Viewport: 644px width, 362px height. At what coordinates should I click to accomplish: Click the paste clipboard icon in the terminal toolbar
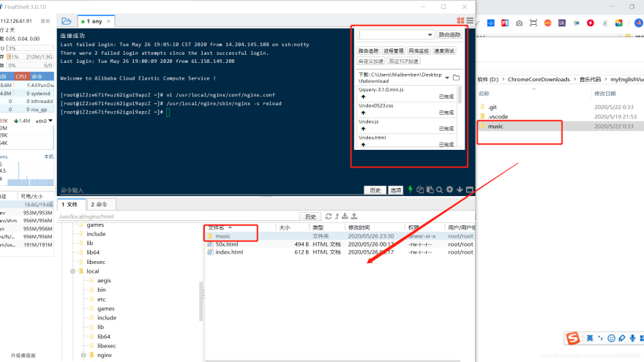click(430, 189)
